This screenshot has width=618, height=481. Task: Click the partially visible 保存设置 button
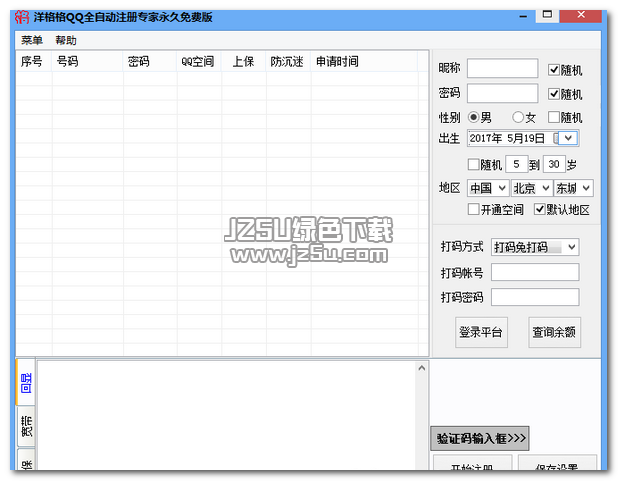pos(557,463)
